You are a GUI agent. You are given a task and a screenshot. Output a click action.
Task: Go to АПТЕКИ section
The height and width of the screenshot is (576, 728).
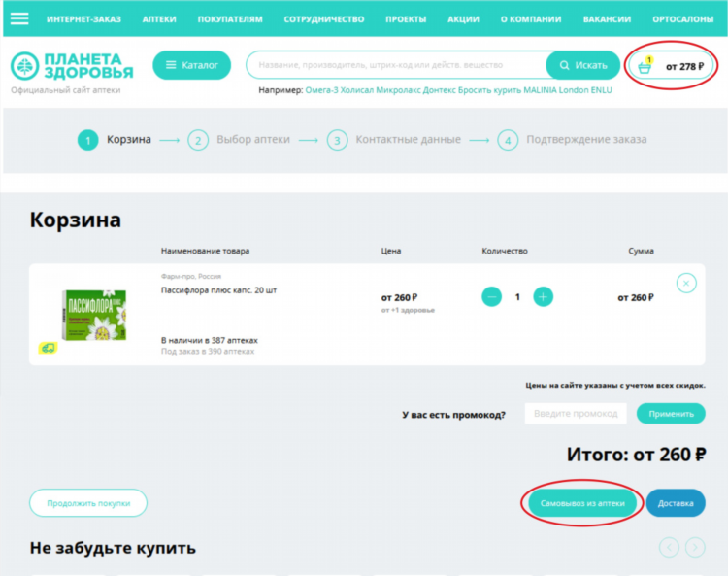click(x=159, y=19)
